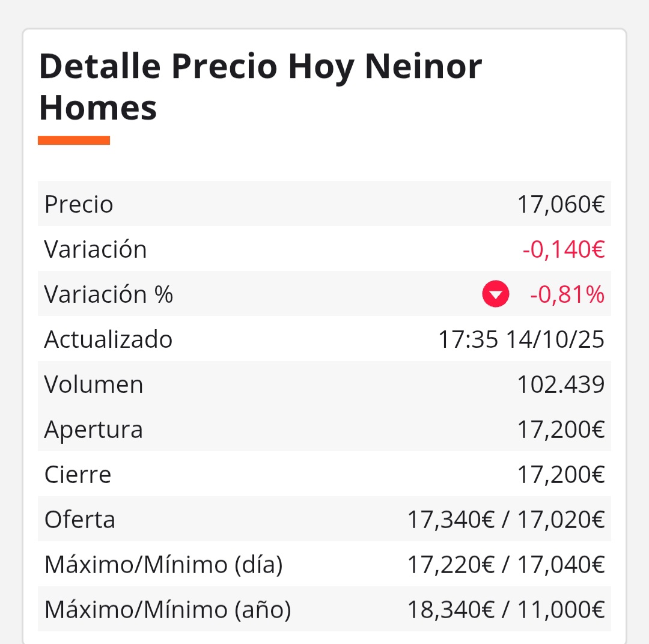Screen dimensions: 649x644
Task: Click the red down-arrow icon beside -0,81%
Action: pos(496,294)
